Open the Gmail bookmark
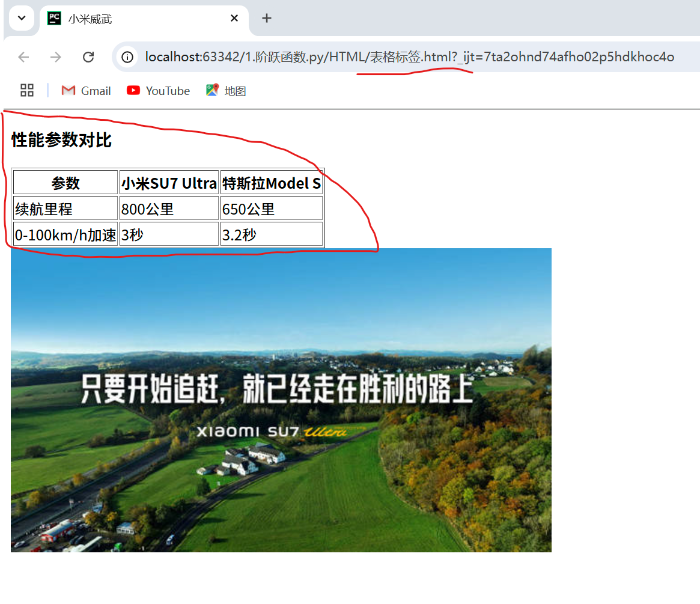The width and height of the screenshot is (700, 604). [86, 91]
